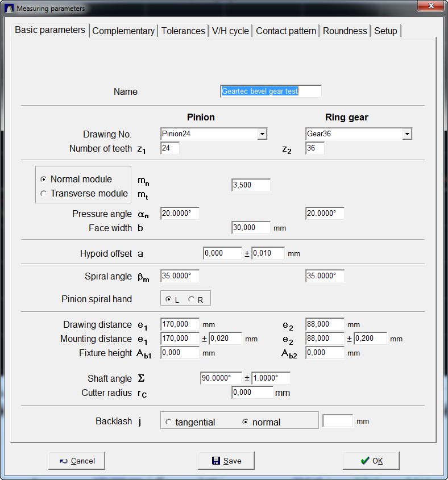Viewport: 448px width, 480px height.
Task: Set pinion spiral hand to R
Action: point(192,300)
